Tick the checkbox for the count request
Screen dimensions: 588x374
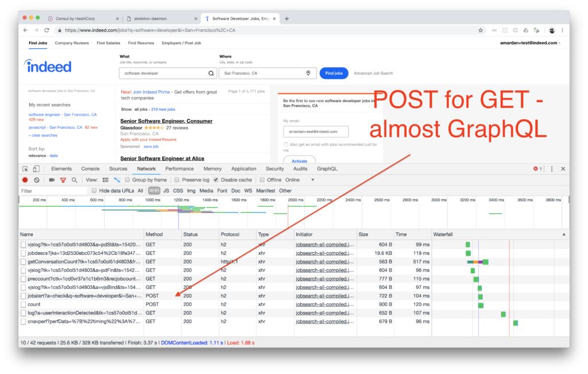[23, 304]
